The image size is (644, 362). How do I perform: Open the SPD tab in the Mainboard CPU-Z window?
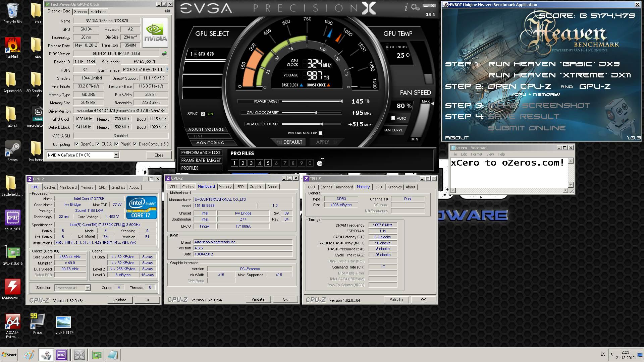[240, 187]
